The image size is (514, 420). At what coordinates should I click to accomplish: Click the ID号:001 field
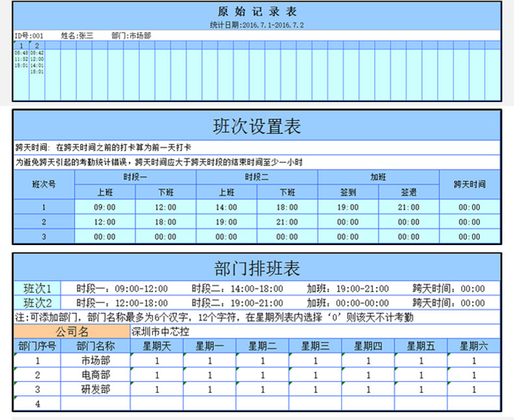(x=29, y=36)
